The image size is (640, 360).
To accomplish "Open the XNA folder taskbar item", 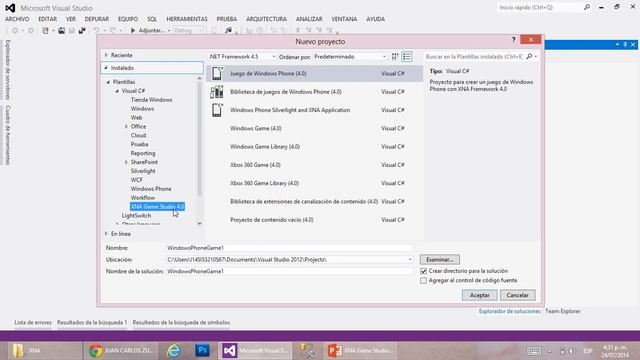I will [44, 351].
